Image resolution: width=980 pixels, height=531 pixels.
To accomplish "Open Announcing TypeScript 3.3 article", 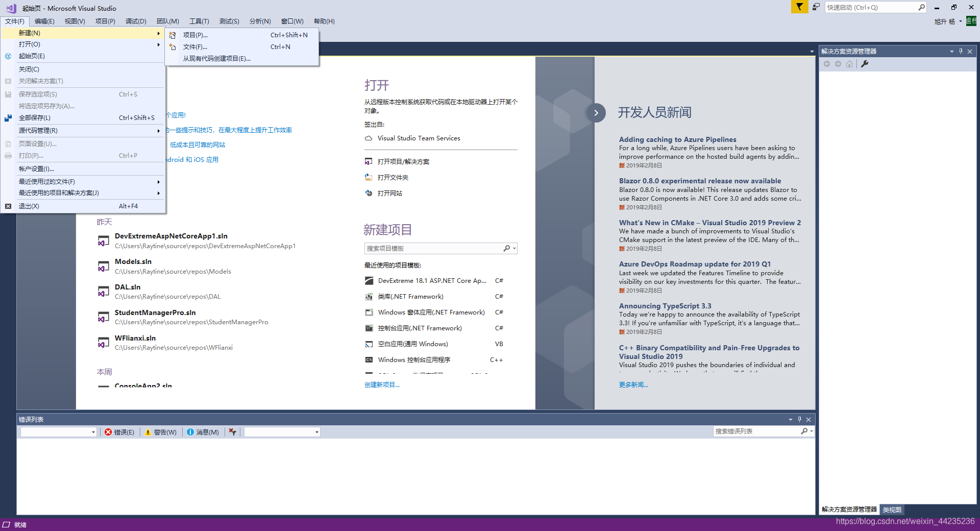I will pyautogui.click(x=665, y=306).
